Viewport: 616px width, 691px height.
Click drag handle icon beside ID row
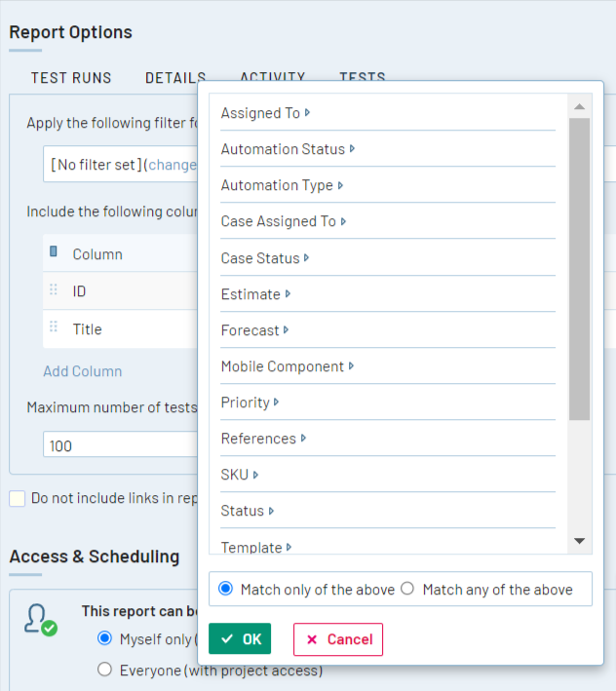click(x=54, y=290)
